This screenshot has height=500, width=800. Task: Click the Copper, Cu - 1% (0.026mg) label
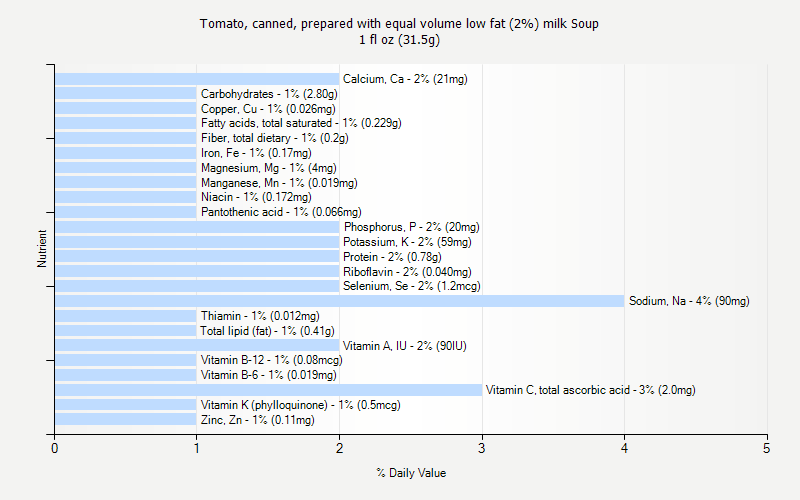pos(268,109)
